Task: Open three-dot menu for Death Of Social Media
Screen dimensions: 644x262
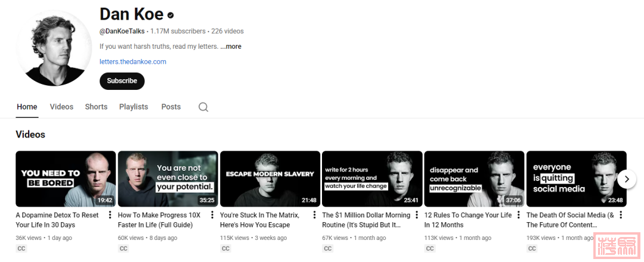Action: point(620,216)
